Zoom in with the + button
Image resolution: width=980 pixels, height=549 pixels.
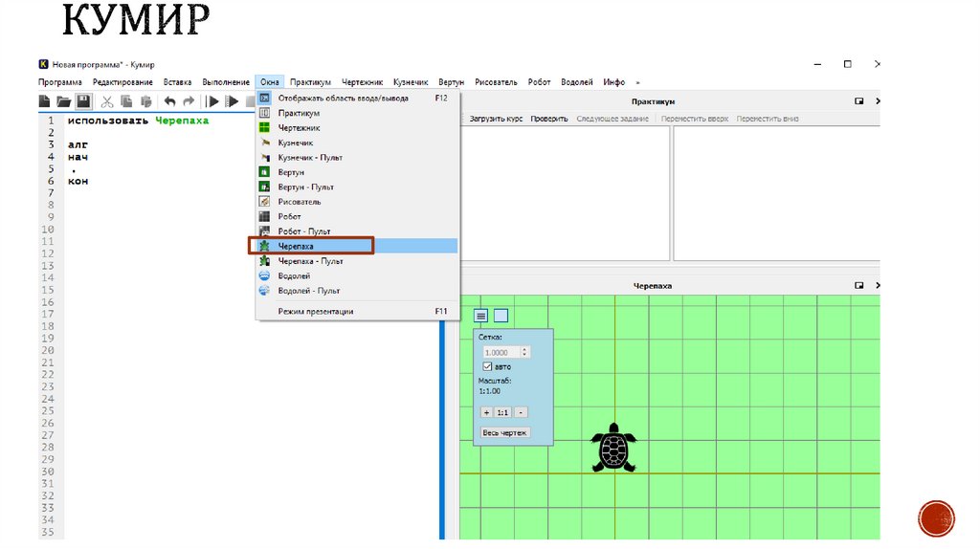point(486,412)
